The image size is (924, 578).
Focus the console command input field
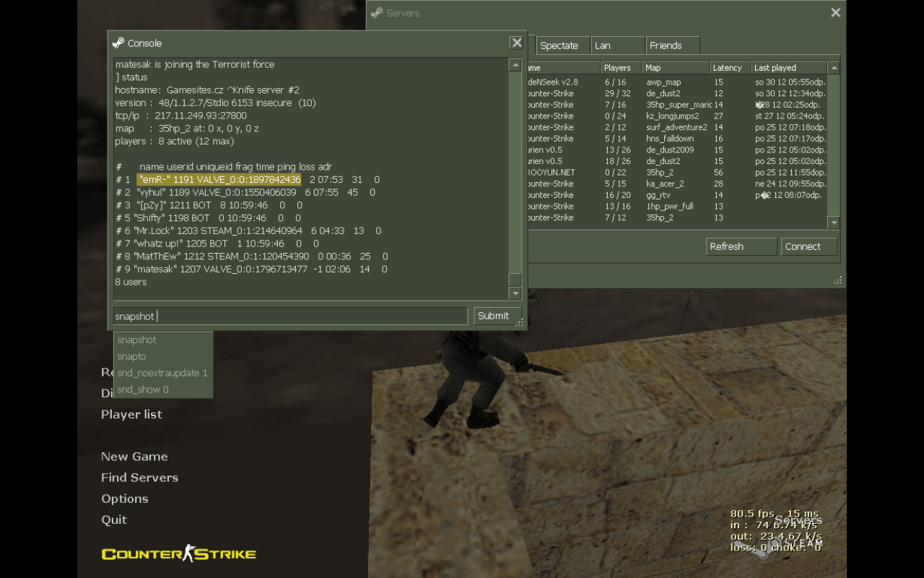(x=290, y=316)
